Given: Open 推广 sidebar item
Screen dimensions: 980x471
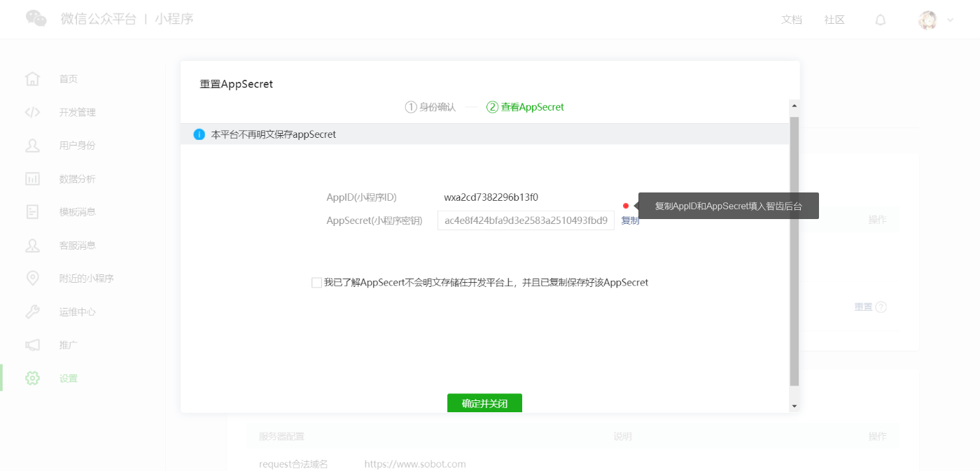Looking at the screenshot, I should (x=69, y=345).
